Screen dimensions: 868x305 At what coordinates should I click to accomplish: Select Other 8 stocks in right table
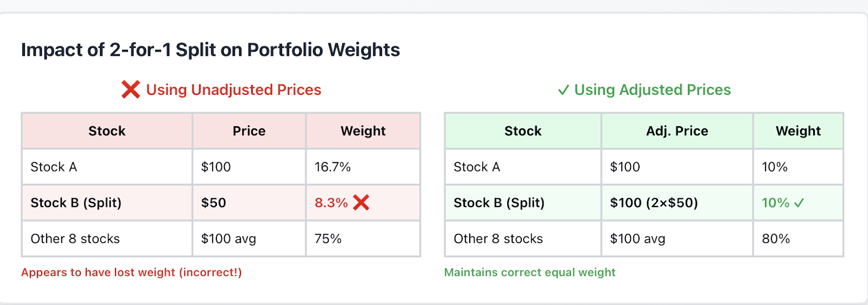tap(498, 239)
